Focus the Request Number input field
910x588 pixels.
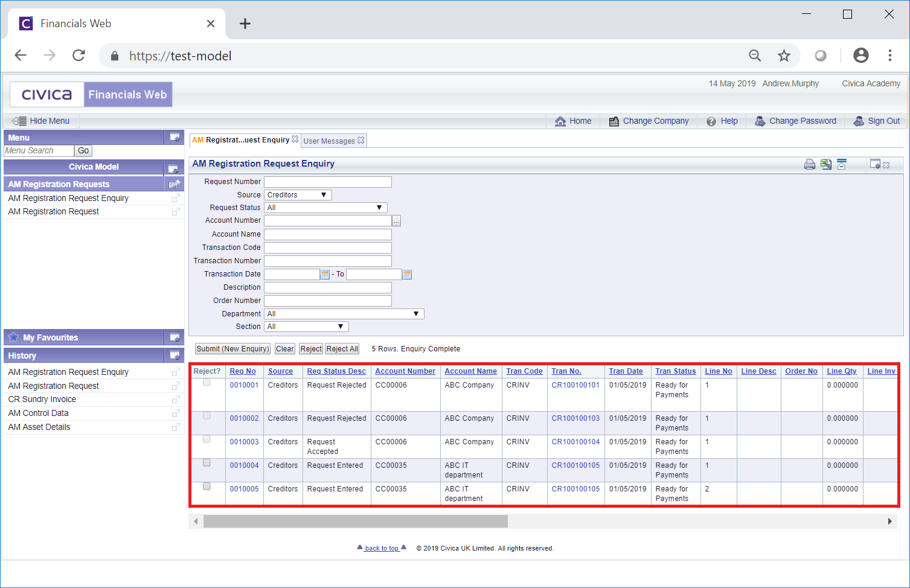[328, 182]
